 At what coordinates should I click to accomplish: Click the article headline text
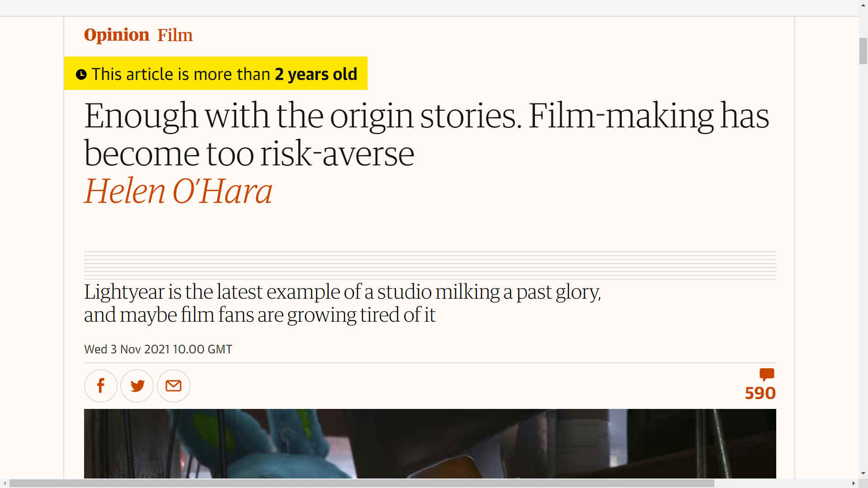pos(426,134)
